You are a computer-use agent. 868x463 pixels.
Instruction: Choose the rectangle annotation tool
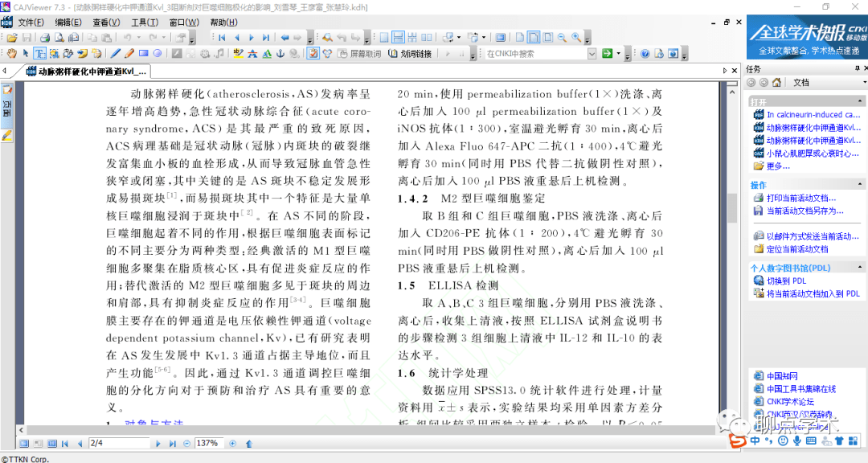click(143, 54)
